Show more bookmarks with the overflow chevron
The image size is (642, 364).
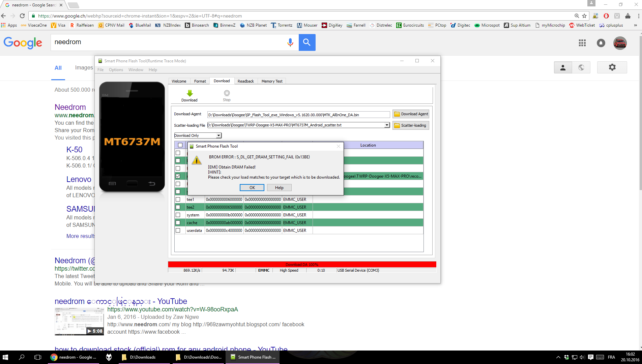[636, 25]
